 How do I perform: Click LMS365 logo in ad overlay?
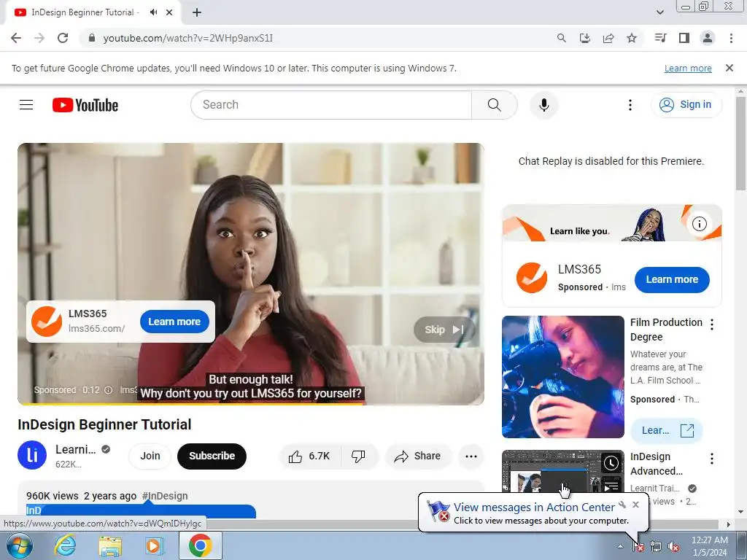coord(47,322)
